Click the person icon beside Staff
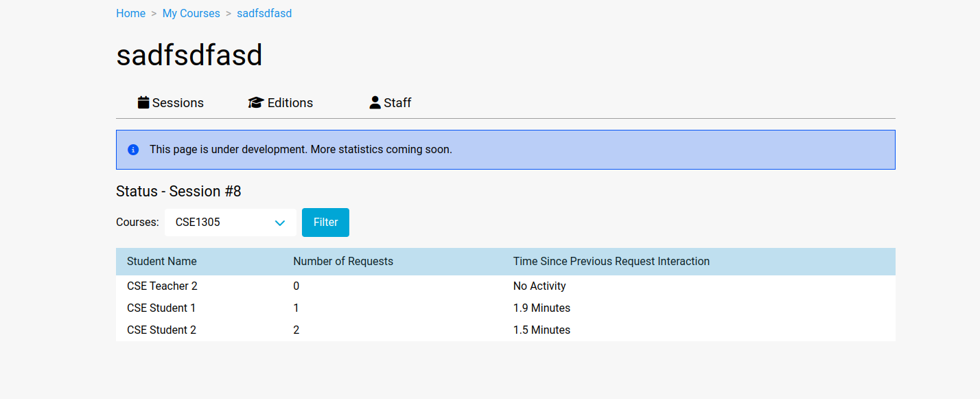This screenshot has height=399, width=980. (375, 102)
